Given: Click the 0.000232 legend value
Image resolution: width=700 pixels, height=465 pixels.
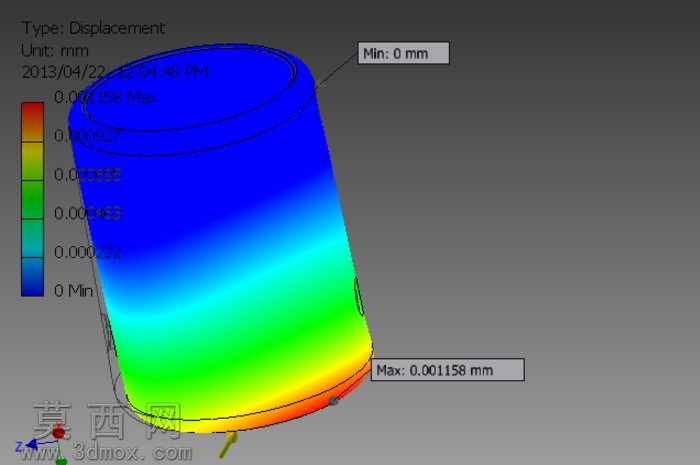Looking at the screenshot, I should coord(88,252).
